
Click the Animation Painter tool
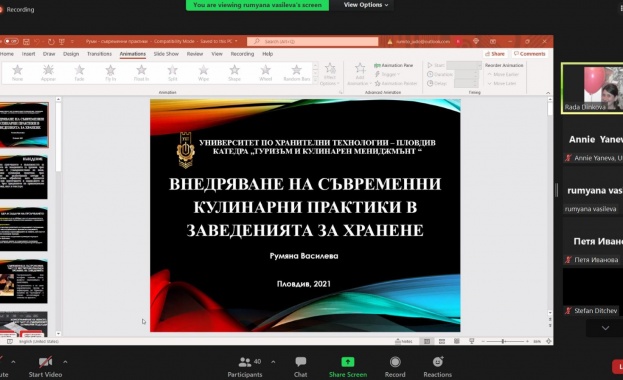tap(396, 83)
